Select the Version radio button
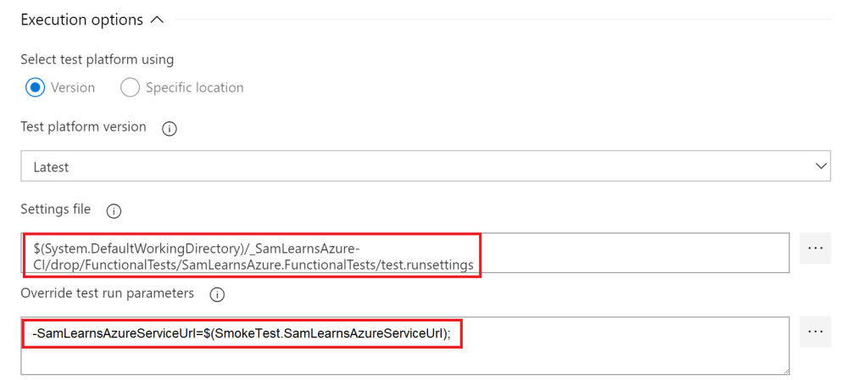The image size is (868, 380). [36, 87]
